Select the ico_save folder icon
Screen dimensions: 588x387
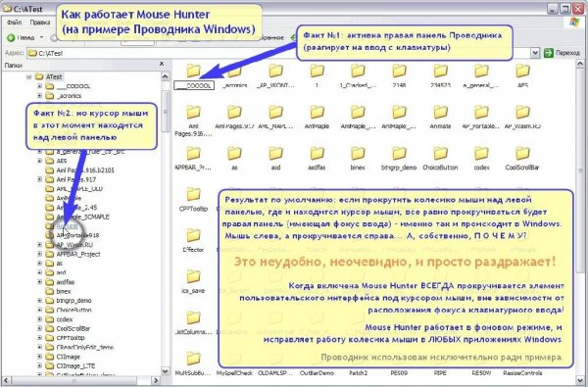click(x=194, y=276)
